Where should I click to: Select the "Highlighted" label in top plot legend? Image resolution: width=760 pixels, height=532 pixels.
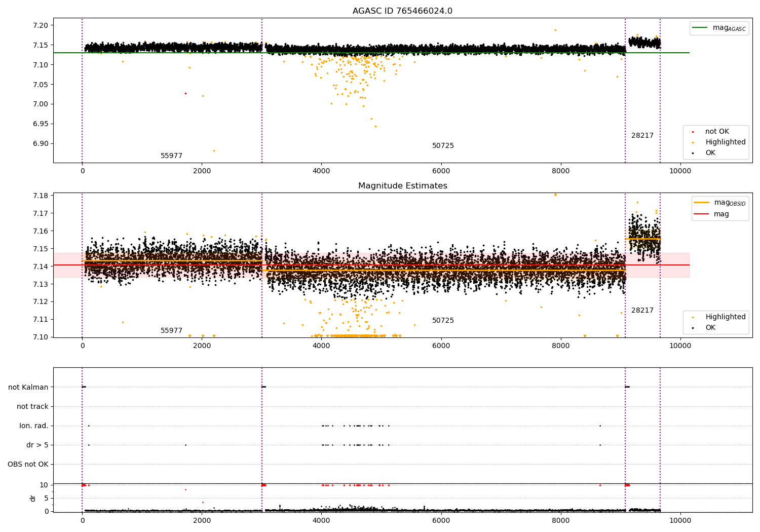726,142
